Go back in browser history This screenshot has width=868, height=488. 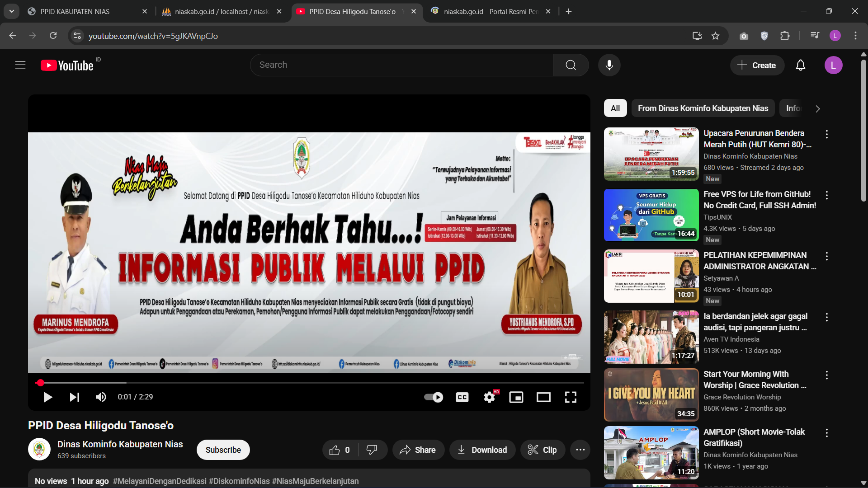(x=13, y=36)
